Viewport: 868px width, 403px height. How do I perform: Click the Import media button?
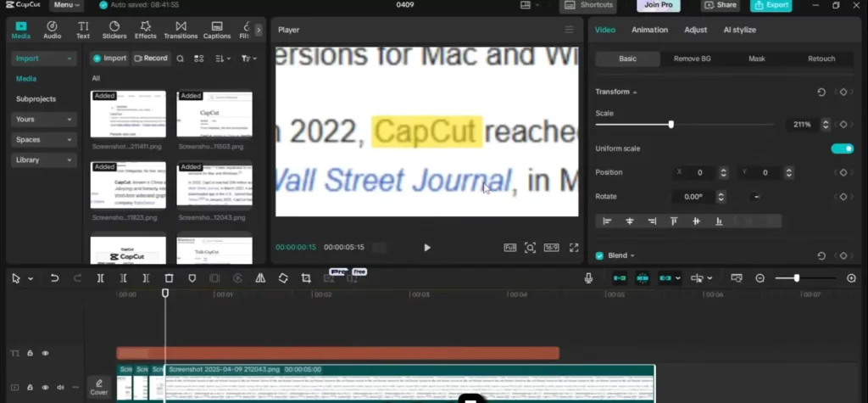click(109, 59)
